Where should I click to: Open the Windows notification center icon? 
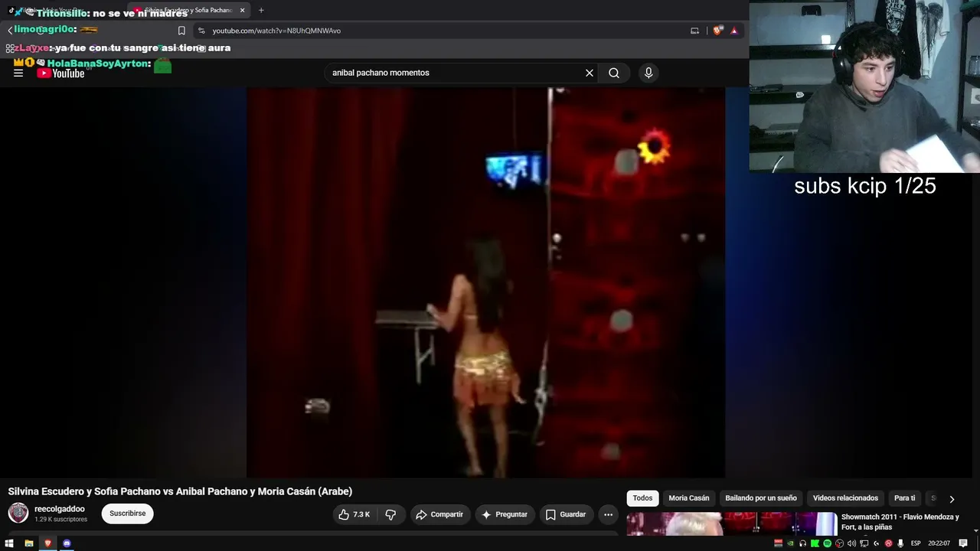963,543
